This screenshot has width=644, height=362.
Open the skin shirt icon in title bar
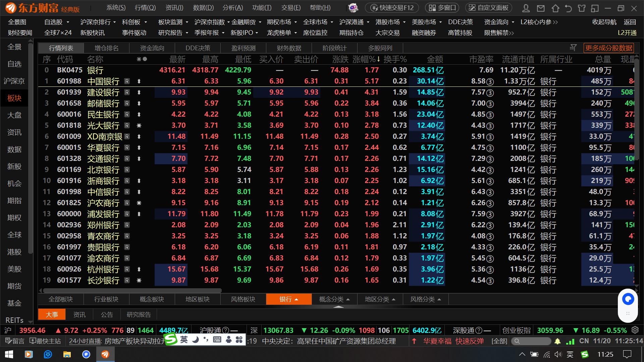pos(582,8)
